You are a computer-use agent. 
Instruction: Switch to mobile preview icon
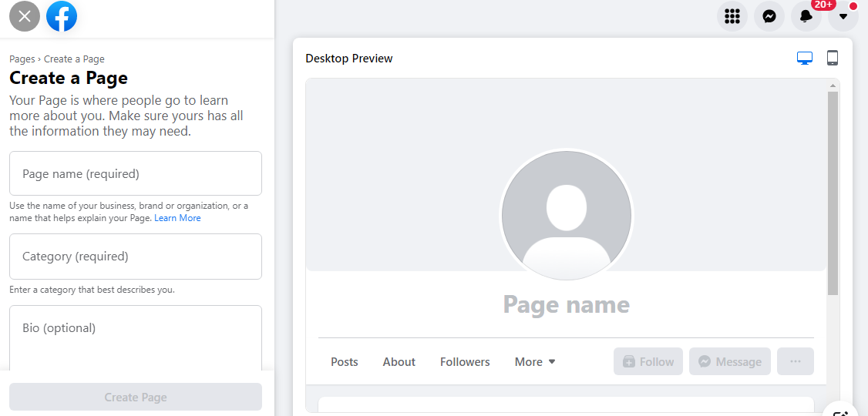pos(833,58)
